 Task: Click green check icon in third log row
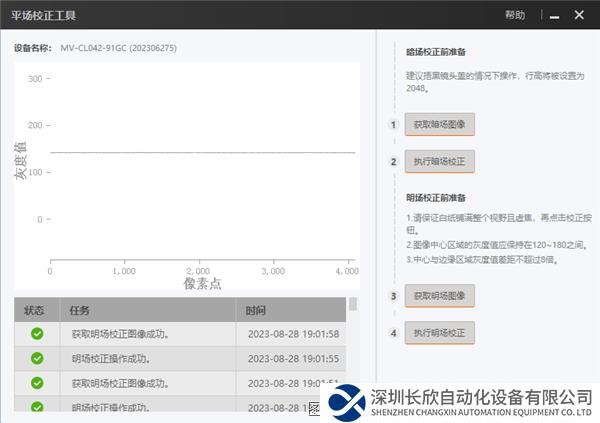pos(37,384)
